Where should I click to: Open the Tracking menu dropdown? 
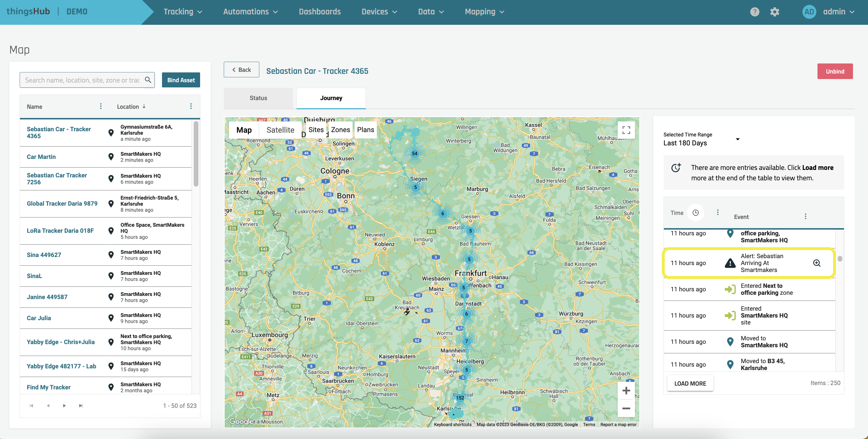coord(182,12)
